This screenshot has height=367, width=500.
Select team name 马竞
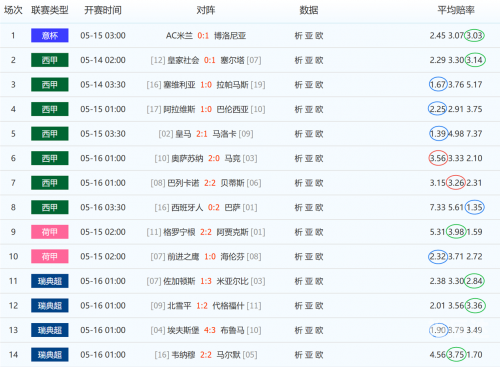[232, 158]
